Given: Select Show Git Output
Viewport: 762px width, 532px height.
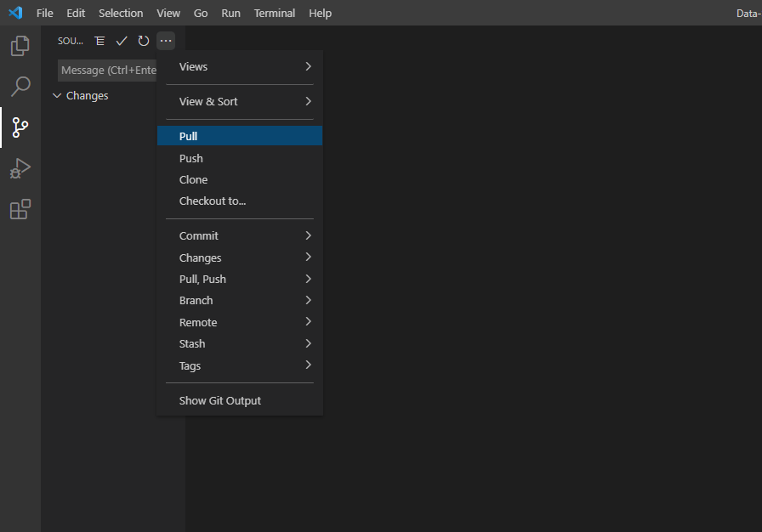Looking at the screenshot, I should 240,400.
